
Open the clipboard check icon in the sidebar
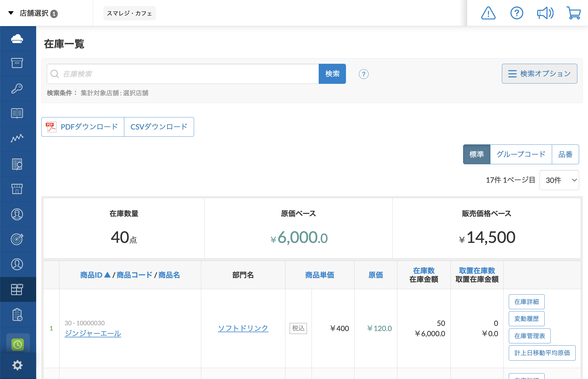[x=17, y=315]
